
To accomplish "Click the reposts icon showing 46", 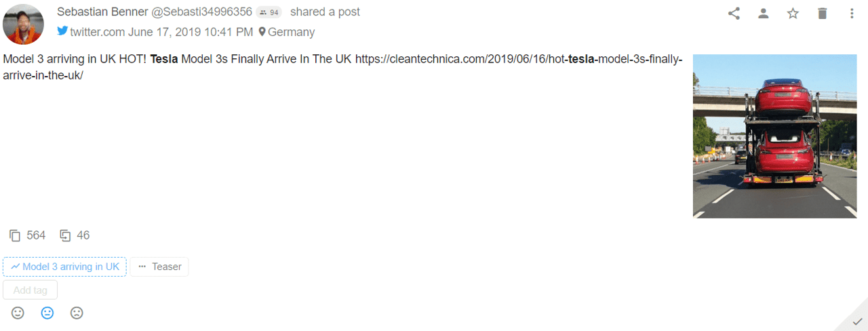I will (65, 236).
